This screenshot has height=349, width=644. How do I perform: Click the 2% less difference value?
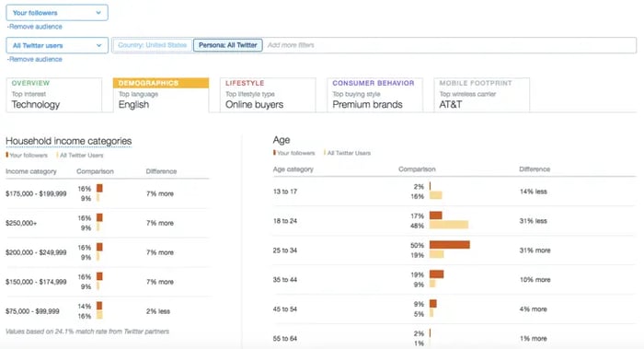[158, 311]
